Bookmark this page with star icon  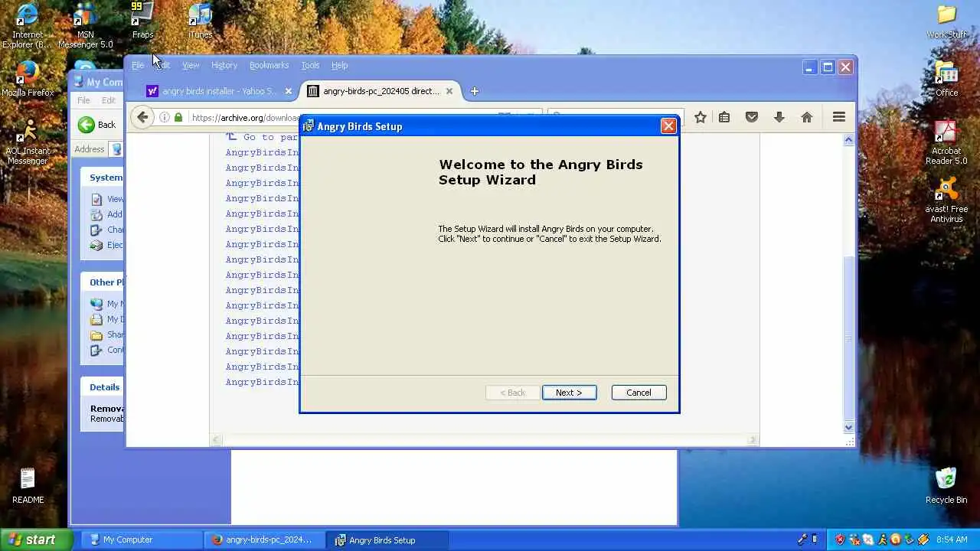click(700, 117)
